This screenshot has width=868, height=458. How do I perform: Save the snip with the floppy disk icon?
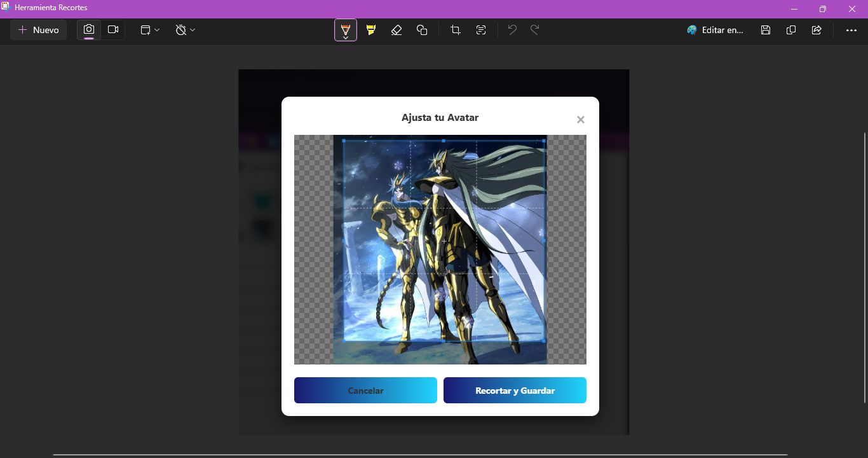tap(766, 30)
